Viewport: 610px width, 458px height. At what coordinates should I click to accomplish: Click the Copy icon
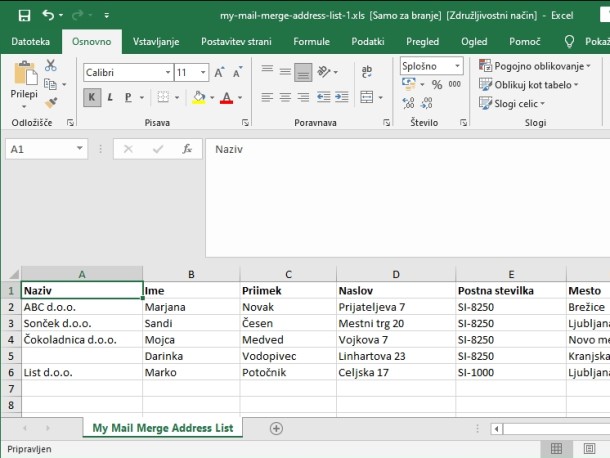[x=50, y=84]
